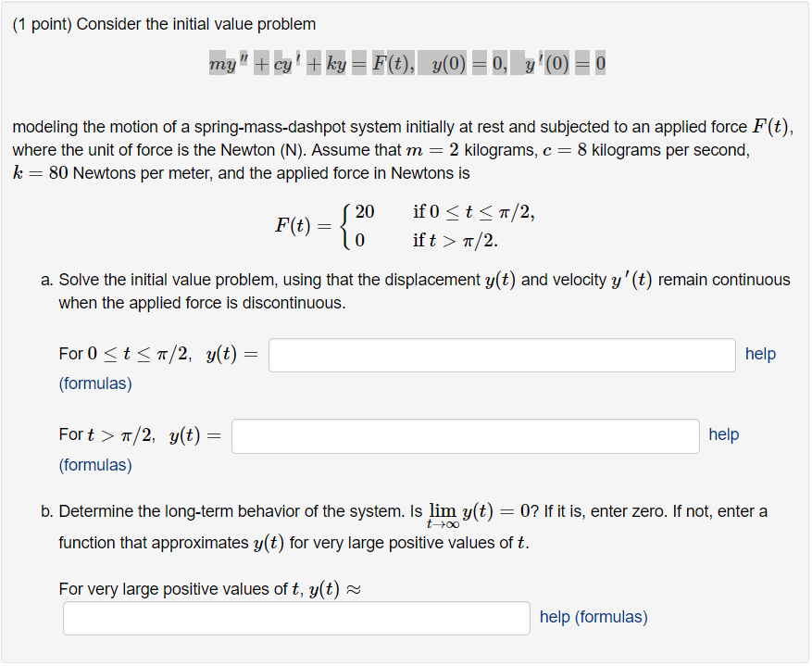Open the help link beside the first answer box
This screenshot has width=812, height=666.
point(760,355)
